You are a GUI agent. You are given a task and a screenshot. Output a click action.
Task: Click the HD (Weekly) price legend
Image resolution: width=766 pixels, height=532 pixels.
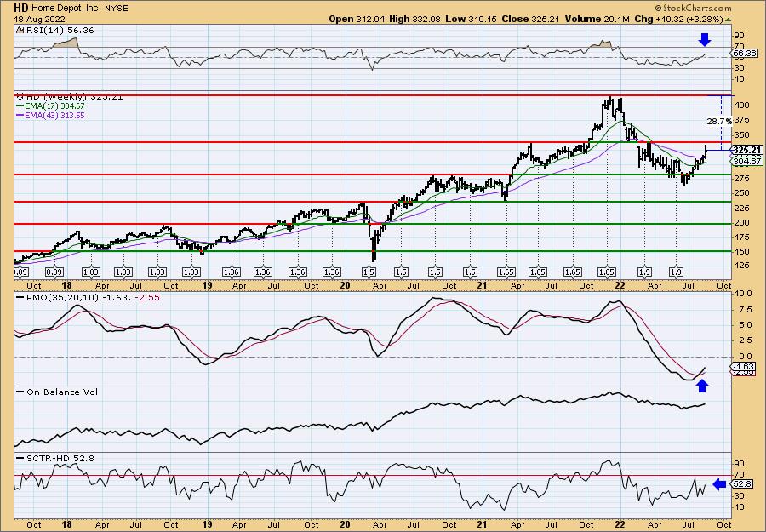[70, 97]
